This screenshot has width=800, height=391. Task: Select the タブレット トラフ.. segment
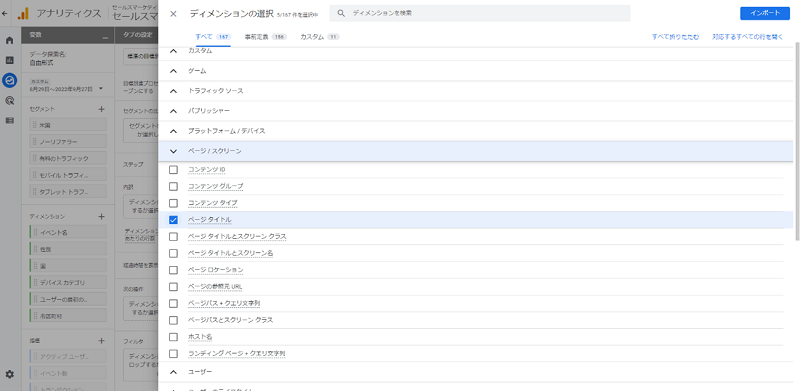68,192
